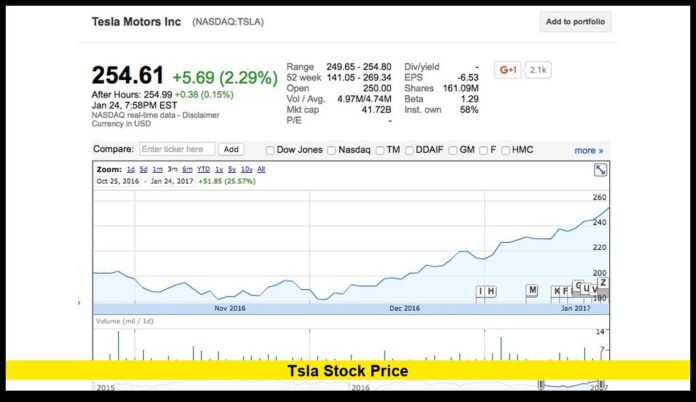
Task: Expand more comparison tickers
Action: (x=588, y=150)
